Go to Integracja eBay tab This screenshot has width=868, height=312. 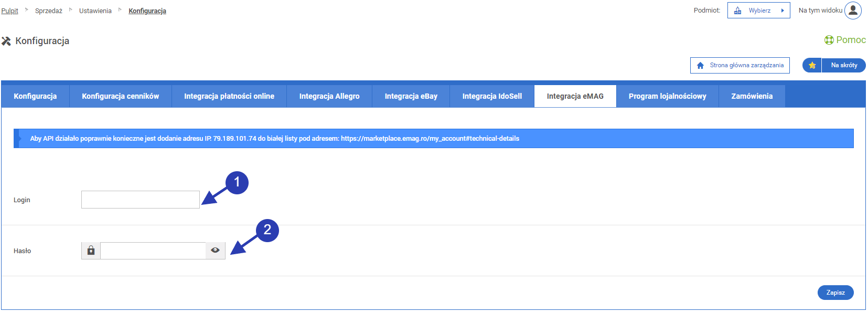click(x=411, y=96)
